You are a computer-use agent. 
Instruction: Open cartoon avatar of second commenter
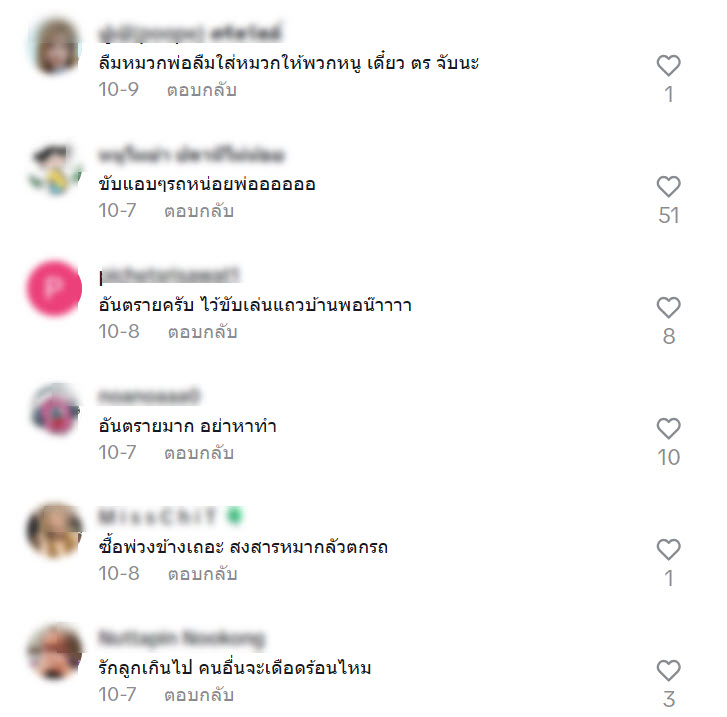point(55,169)
